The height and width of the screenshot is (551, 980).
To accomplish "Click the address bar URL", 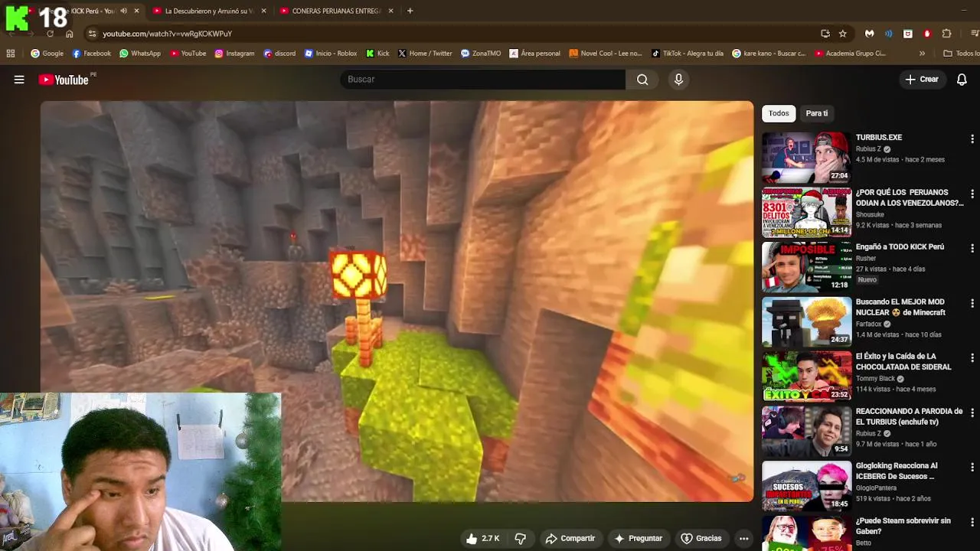I will 167,34.
